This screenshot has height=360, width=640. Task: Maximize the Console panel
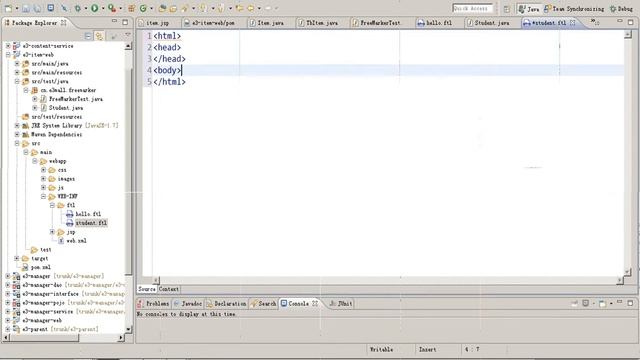pyautogui.click(x=630, y=303)
